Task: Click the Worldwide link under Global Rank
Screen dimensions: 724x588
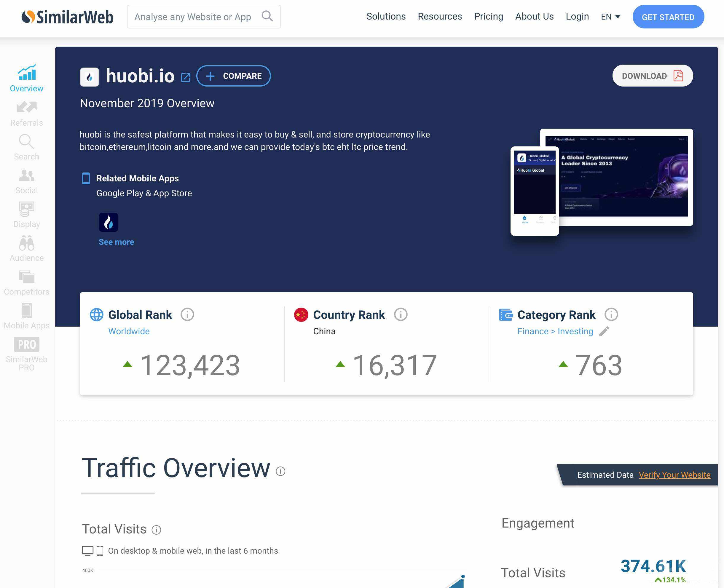Action: pos(129,331)
